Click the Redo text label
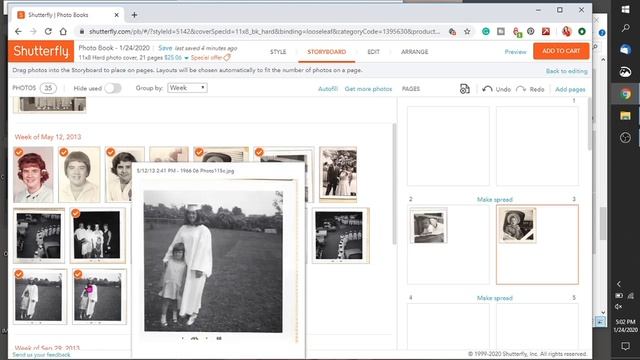This screenshot has width=640, height=360. pyautogui.click(x=537, y=89)
